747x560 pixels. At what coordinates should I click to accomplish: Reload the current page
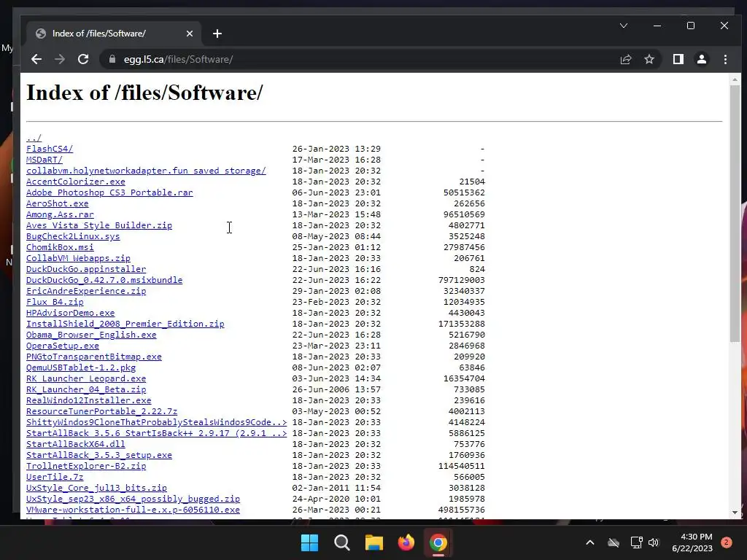pos(83,59)
